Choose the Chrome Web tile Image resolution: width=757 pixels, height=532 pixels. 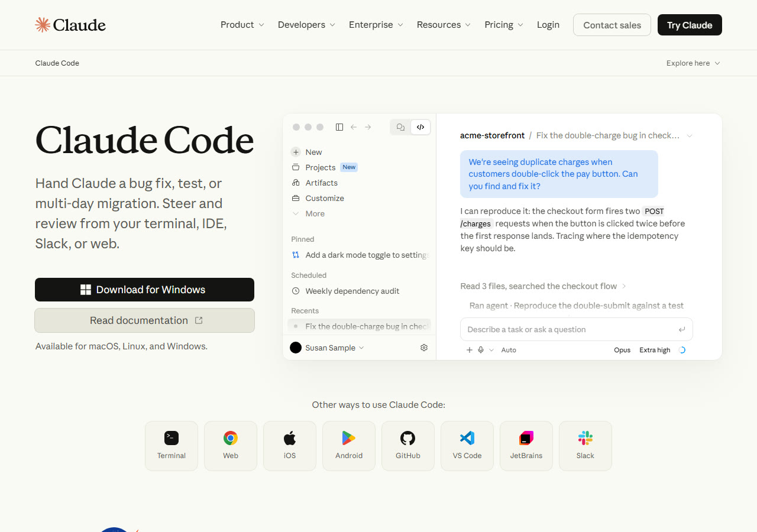pyautogui.click(x=231, y=446)
